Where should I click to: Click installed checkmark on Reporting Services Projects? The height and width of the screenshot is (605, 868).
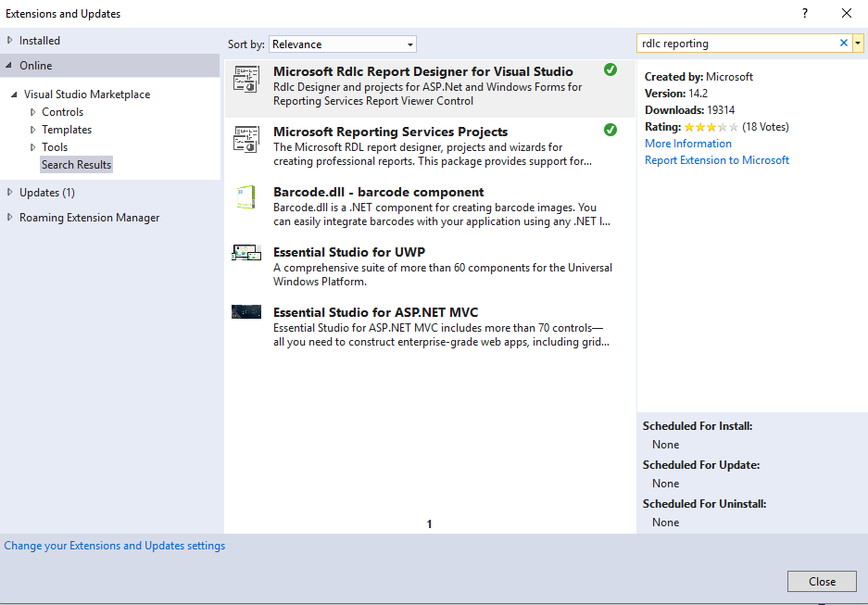pyautogui.click(x=610, y=130)
